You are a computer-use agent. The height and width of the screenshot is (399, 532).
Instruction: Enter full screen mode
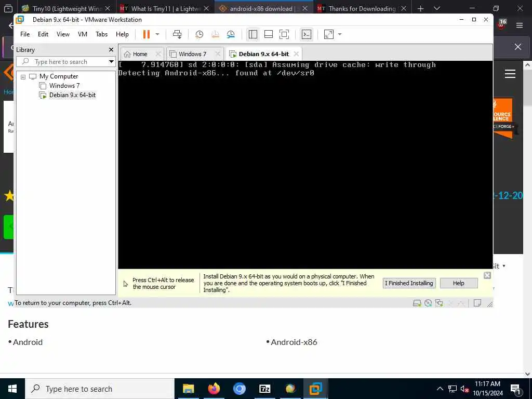(x=284, y=34)
